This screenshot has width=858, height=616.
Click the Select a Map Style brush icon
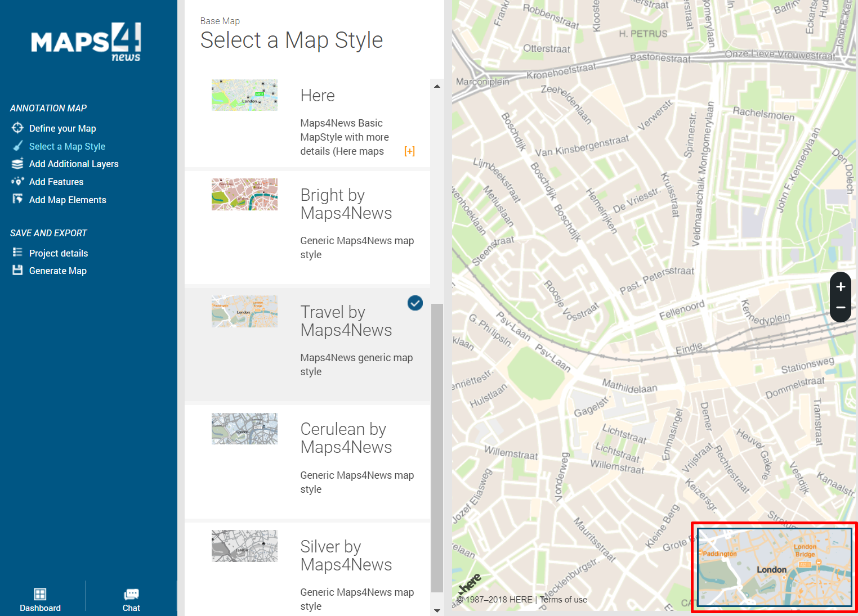17,146
